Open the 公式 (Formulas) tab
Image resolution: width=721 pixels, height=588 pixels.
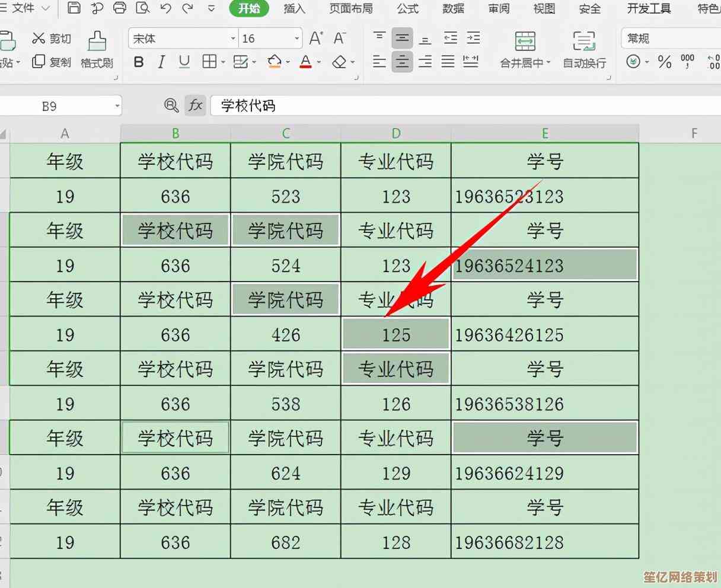(x=407, y=8)
